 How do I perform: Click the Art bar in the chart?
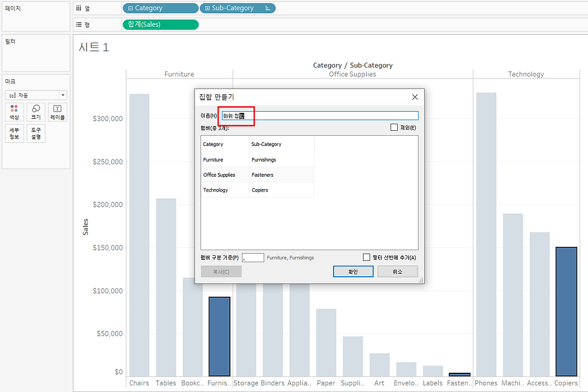(379, 364)
